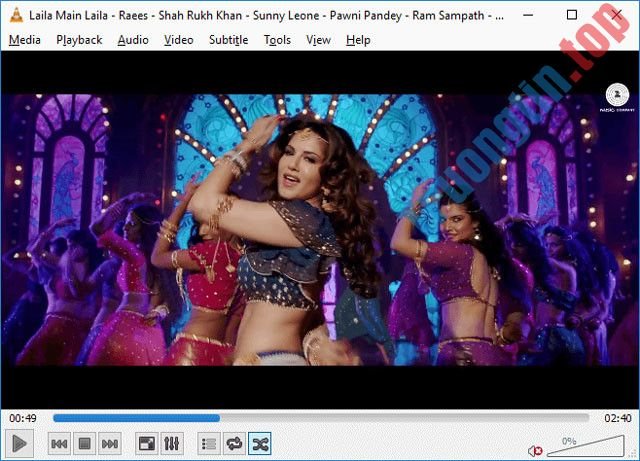Image resolution: width=640 pixels, height=461 pixels.
Task: Toggle random shuffle playback
Action: pos(260,443)
